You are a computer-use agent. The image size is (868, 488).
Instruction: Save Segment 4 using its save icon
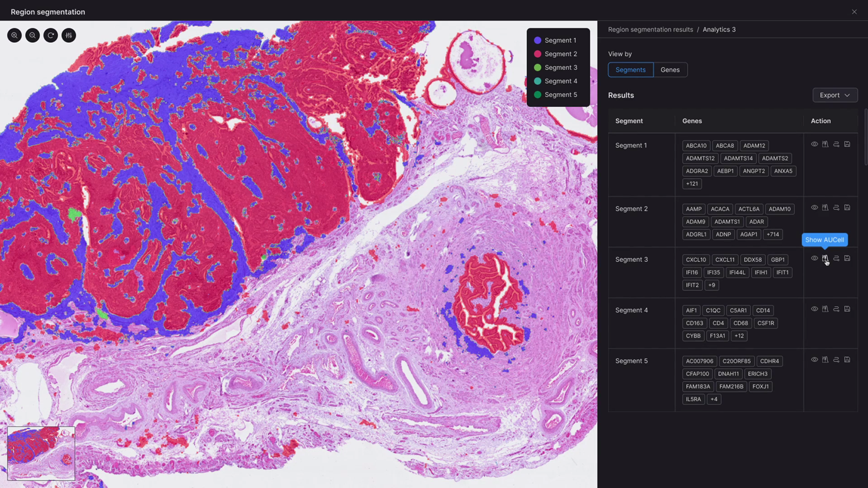(847, 309)
